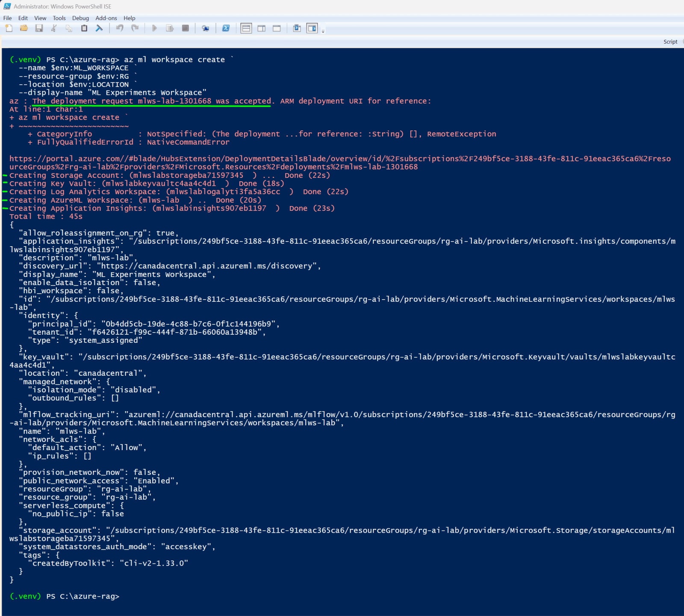Click the New script icon
684x616 pixels.
[9, 28]
